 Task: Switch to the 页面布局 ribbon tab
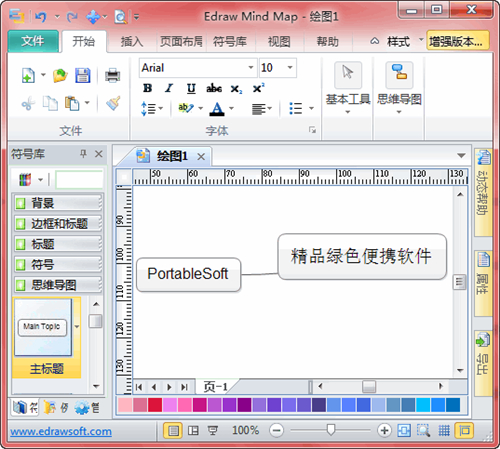coord(181,42)
